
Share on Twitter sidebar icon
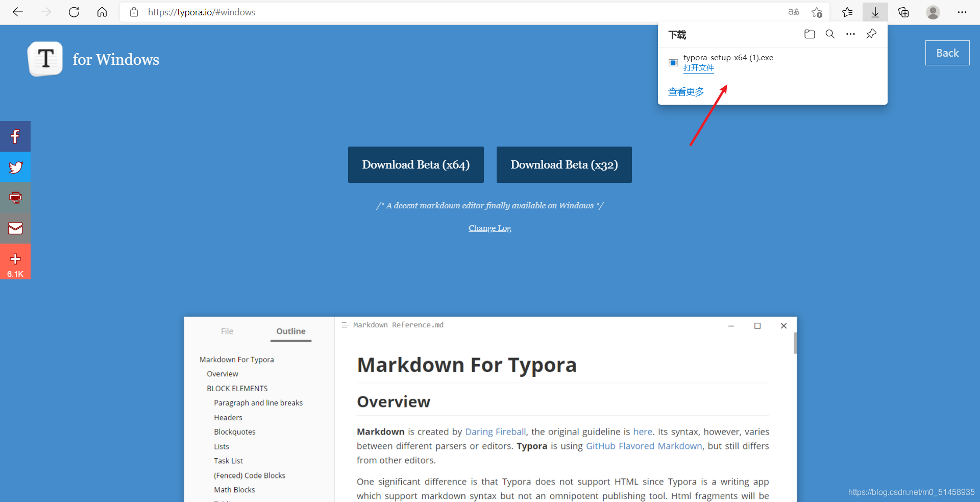pyautogui.click(x=15, y=167)
